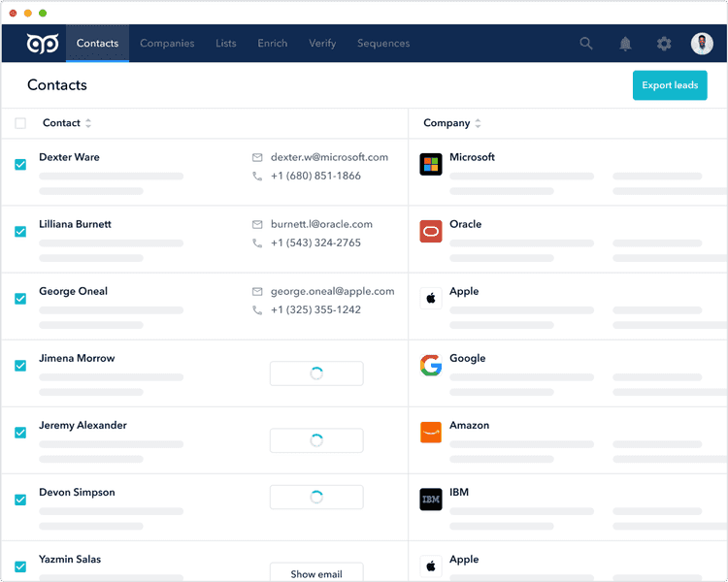Click company name Oracle

pos(466,224)
